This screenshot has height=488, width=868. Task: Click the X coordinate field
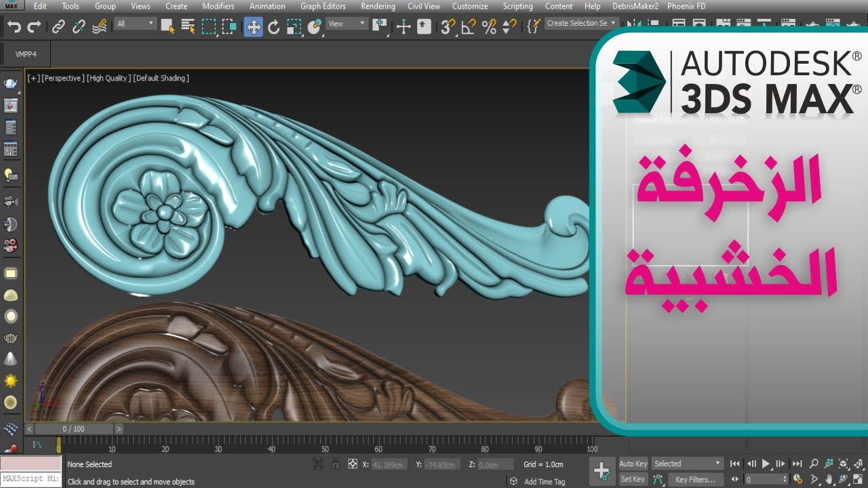click(389, 465)
